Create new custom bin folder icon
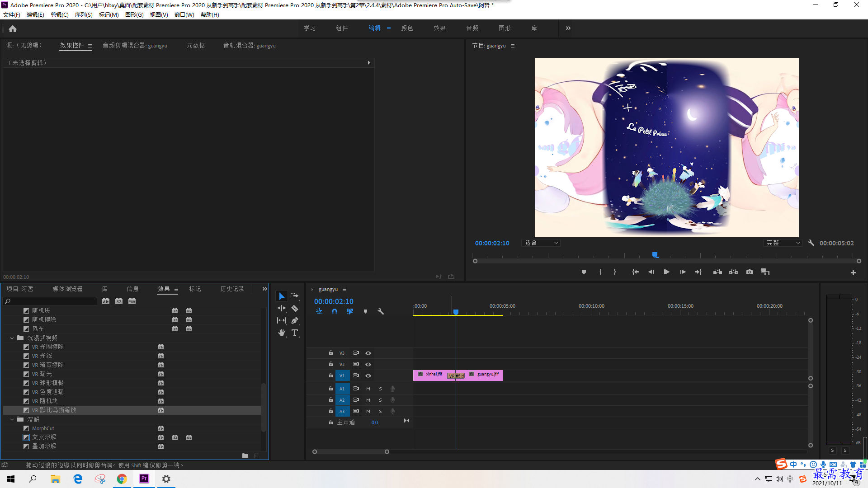Screen dimensions: 868x488 click(x=245, y=455)
